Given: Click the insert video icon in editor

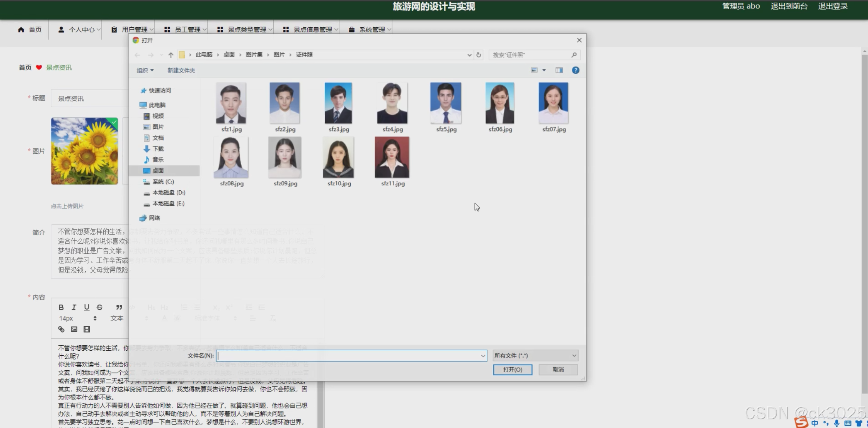Looking at the screenshot, I should (x=87, y=329).
